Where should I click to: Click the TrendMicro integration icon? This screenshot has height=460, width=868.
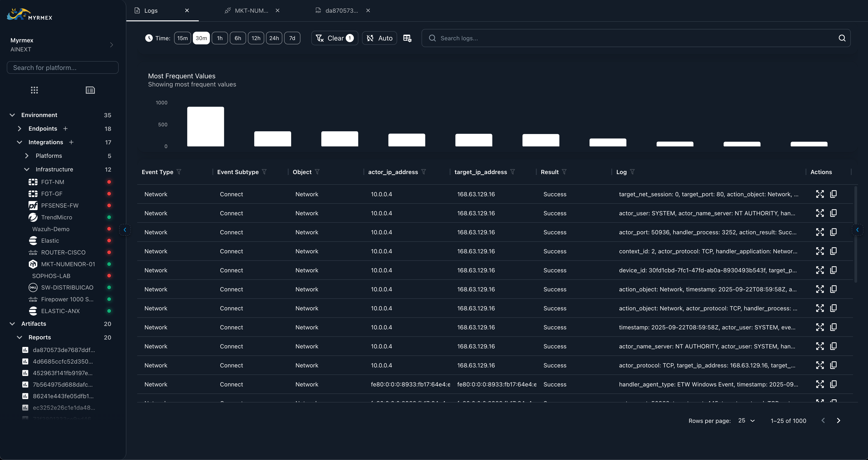pos(33,217)
